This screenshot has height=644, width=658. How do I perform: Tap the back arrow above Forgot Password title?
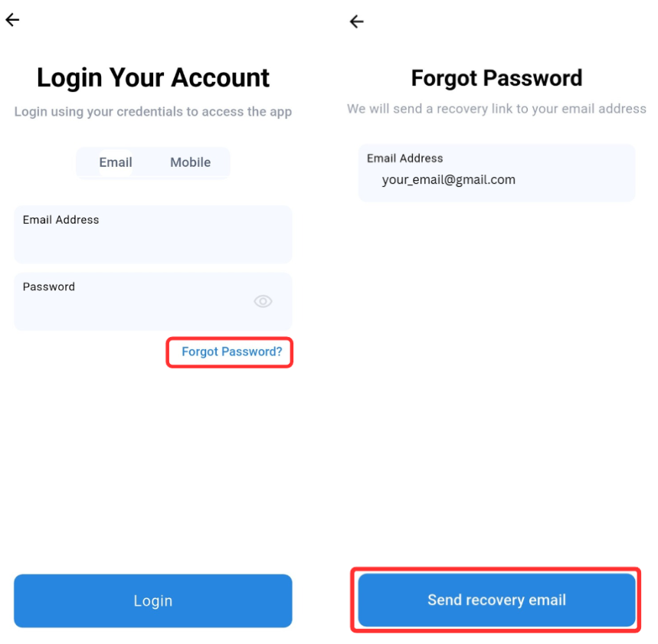pos(356,22)
